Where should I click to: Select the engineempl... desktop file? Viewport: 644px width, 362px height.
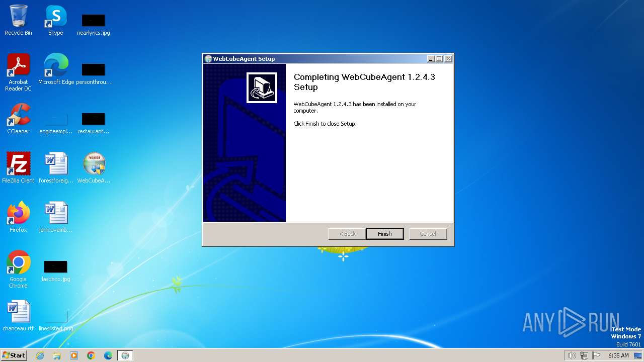[x=56, y=123]
